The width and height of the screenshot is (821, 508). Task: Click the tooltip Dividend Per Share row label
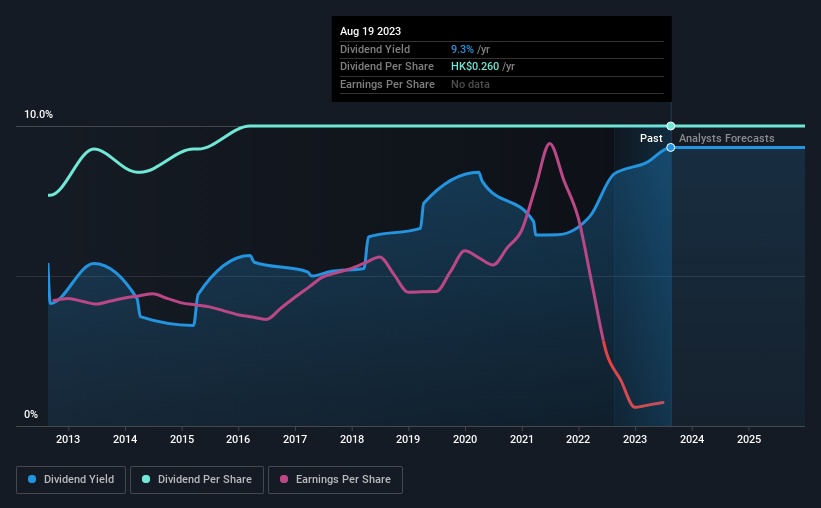(387, 67)
